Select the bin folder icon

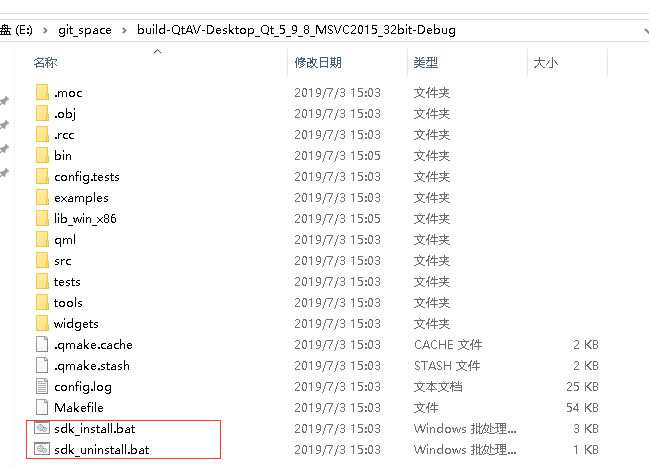42,156
